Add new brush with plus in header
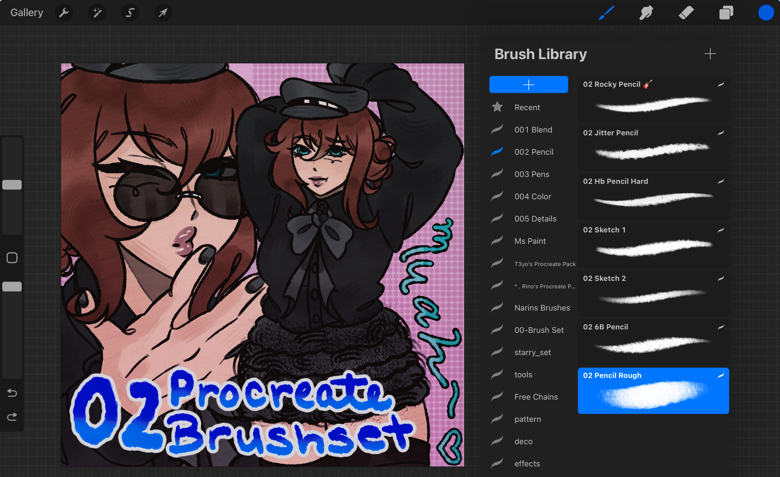The height and width of the screenshot is (477, 780). [x=710, y=54]
